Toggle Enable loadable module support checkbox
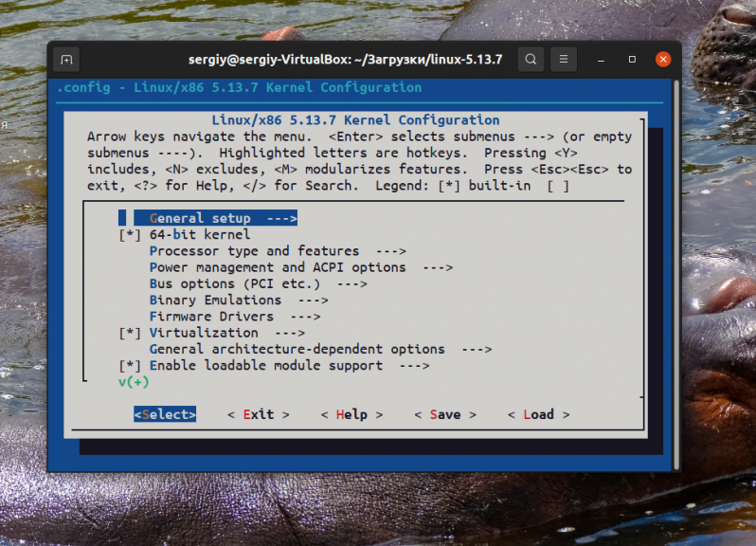 click(x=130, y=366)
